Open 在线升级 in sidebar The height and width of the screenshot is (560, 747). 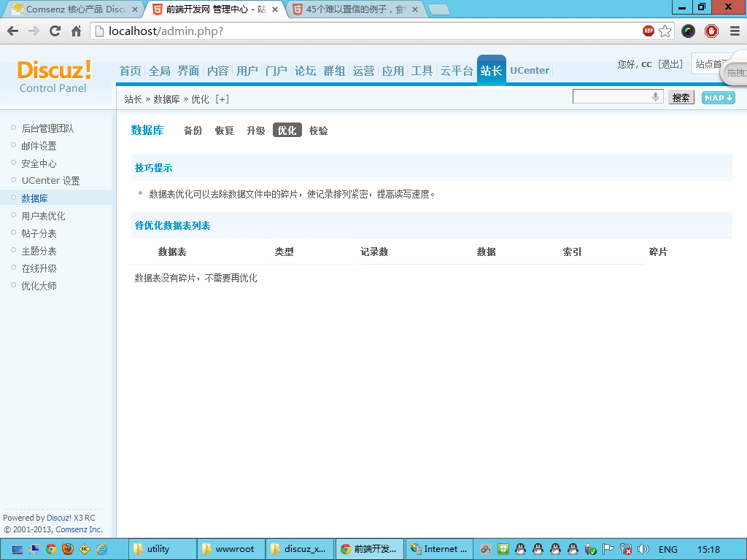tap(39, 268)
